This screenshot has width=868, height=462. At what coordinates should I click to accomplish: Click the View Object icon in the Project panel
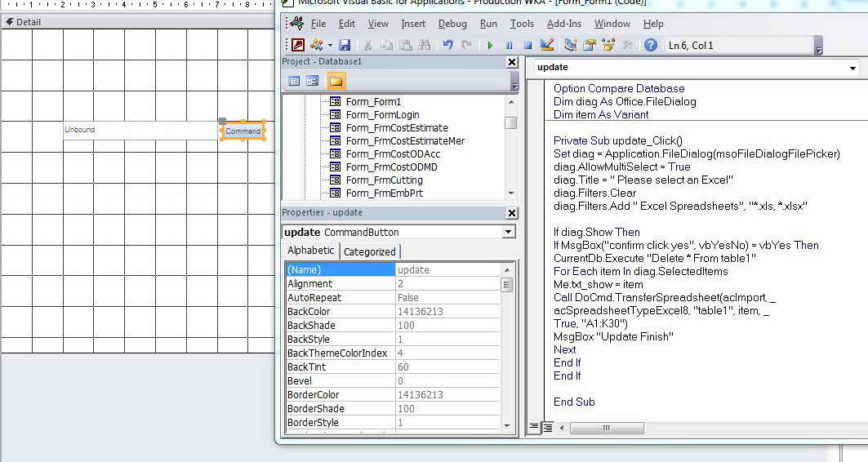click(x=313, y=82)
